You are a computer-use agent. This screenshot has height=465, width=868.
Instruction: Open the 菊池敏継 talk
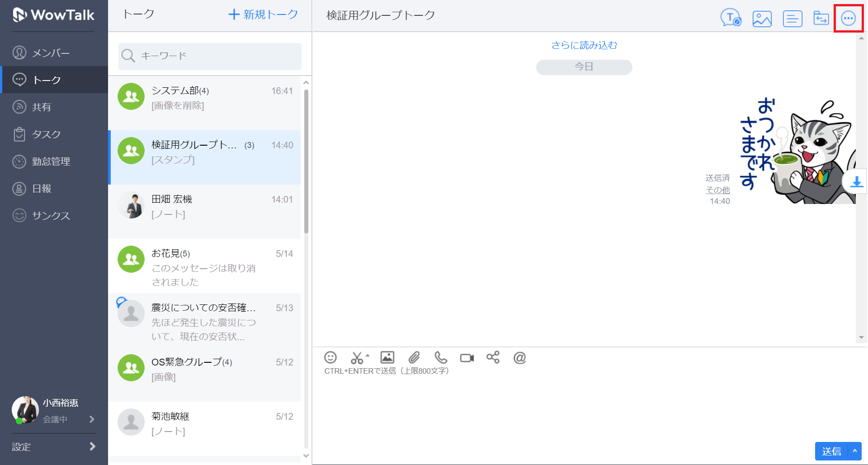(x=204, y=429)
